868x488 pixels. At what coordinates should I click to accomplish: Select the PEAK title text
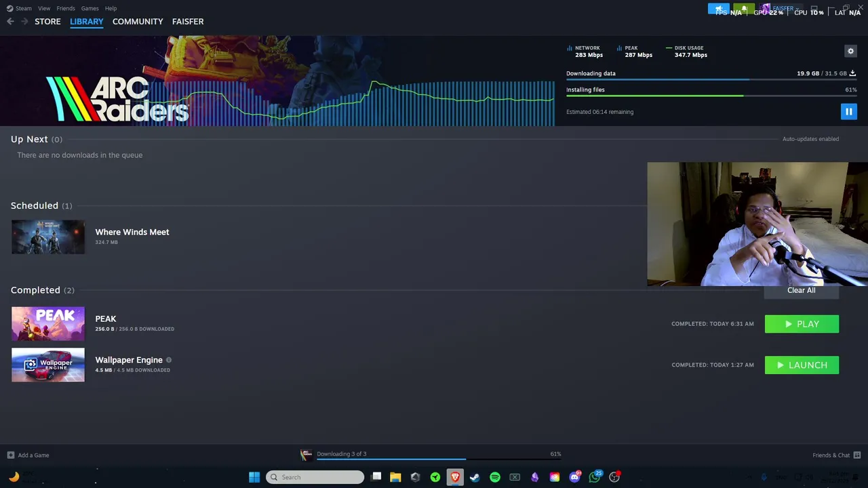point(106,319)
